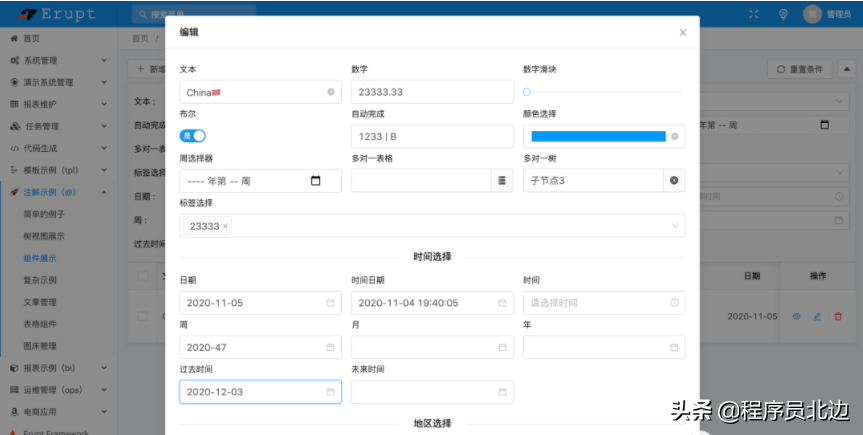Remove the 23333 tag
This screenshot has height=435, width=863.
pyautogui.click(x=225, y=226)
